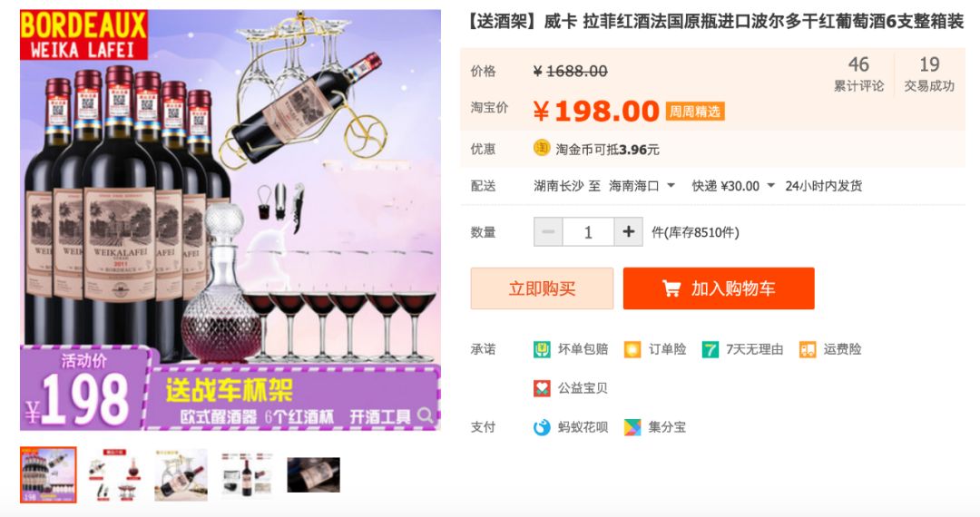Increase quantity with the plus button
Viewport: 980px width, 517px height.
click(628, 232)
